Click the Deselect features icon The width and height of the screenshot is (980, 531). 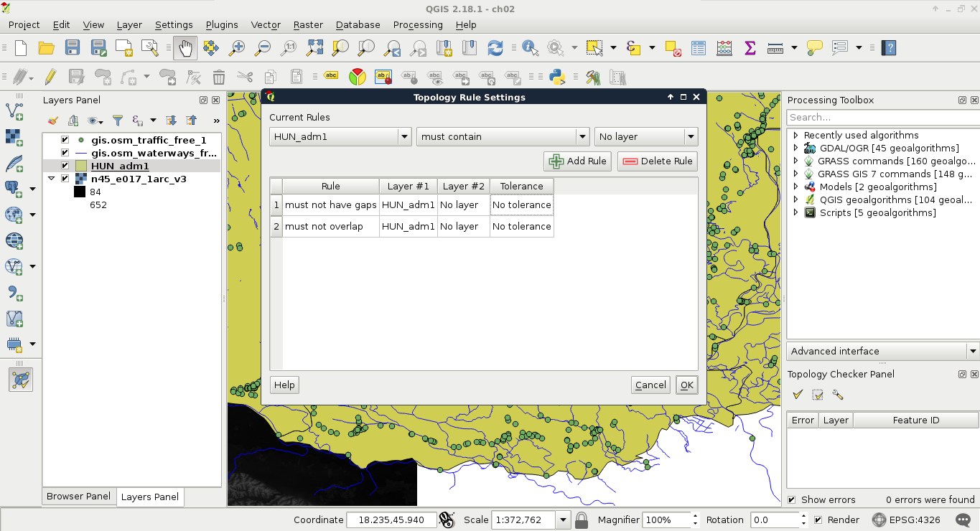(673, 48)
